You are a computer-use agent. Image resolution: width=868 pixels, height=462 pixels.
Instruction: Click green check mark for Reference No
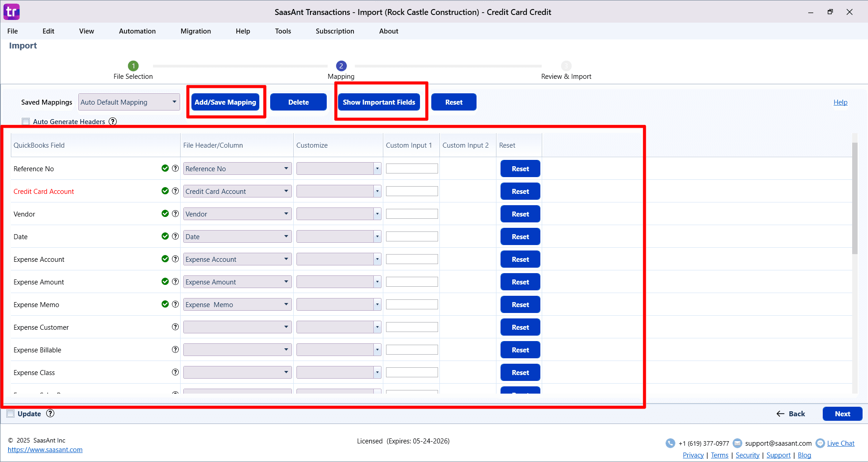click(165, 168)
